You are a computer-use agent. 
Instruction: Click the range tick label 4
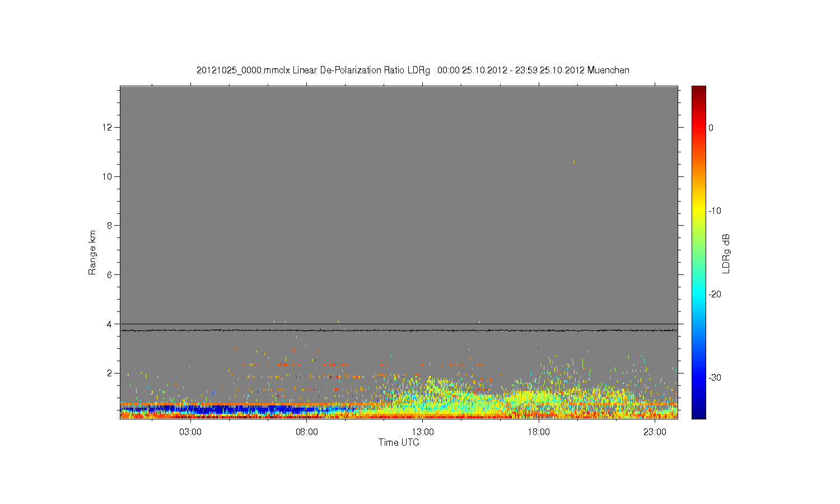tap(110, 324)
